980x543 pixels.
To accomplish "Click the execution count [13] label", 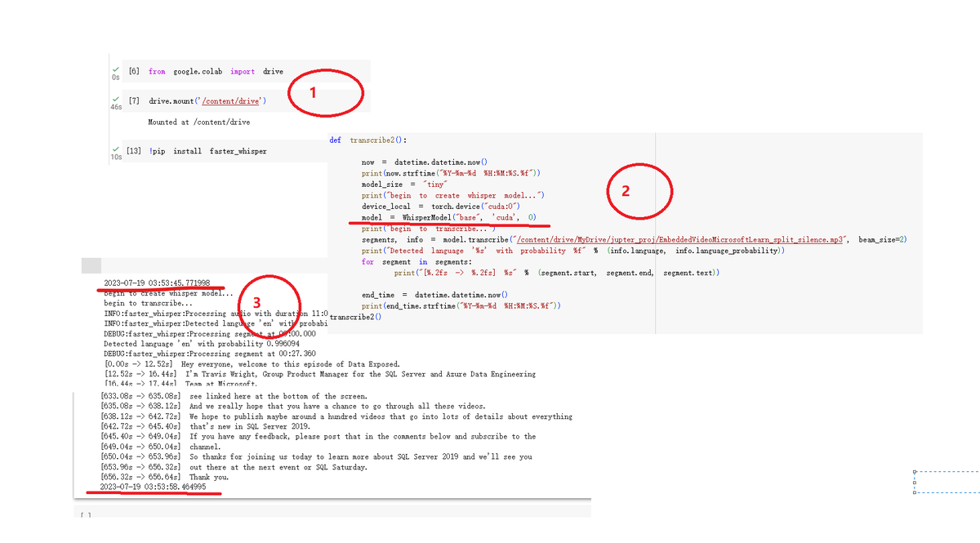I will point(136,151).
